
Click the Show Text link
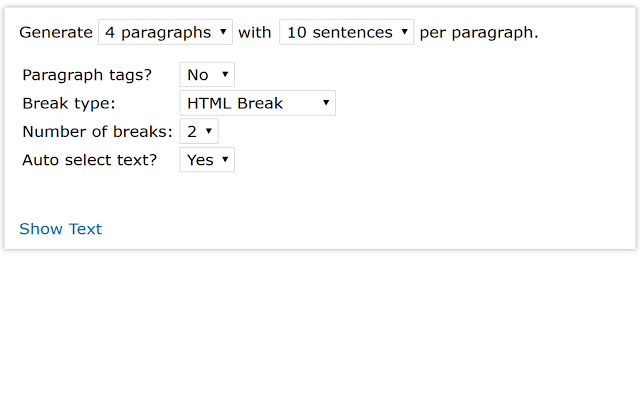point(60,229)
